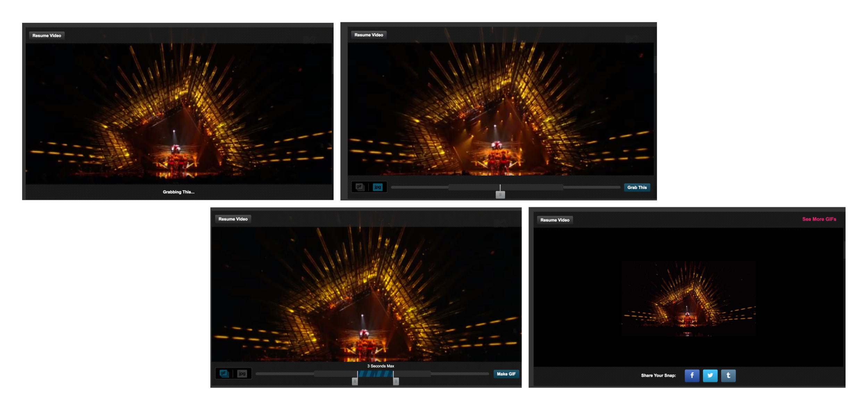Click the 'Grabbing This...' status text
The width and height of the screenshot is (868, 410).
coord(178,192)
